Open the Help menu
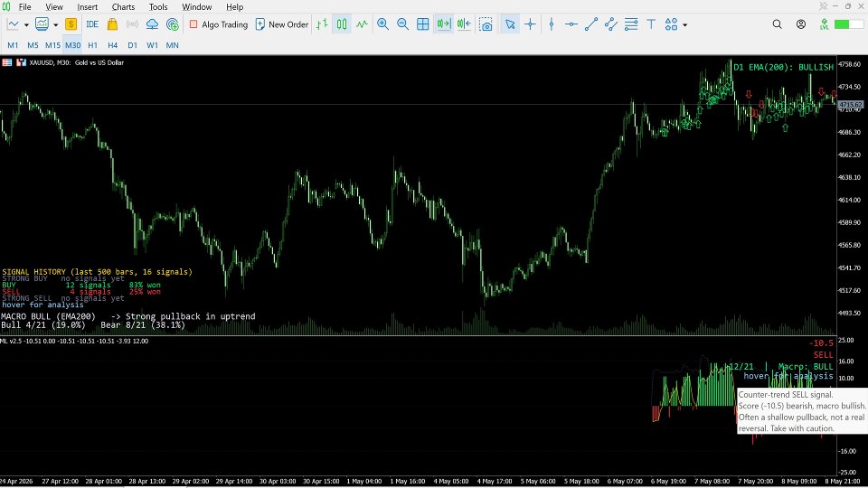868x488 pixels. (x=235, y=7)
